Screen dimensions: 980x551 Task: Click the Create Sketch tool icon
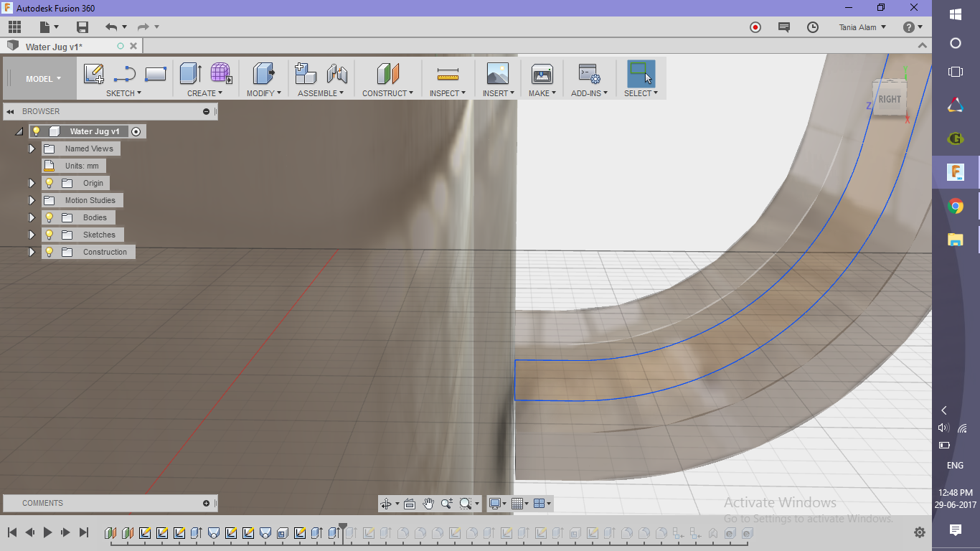pos(94,74)
